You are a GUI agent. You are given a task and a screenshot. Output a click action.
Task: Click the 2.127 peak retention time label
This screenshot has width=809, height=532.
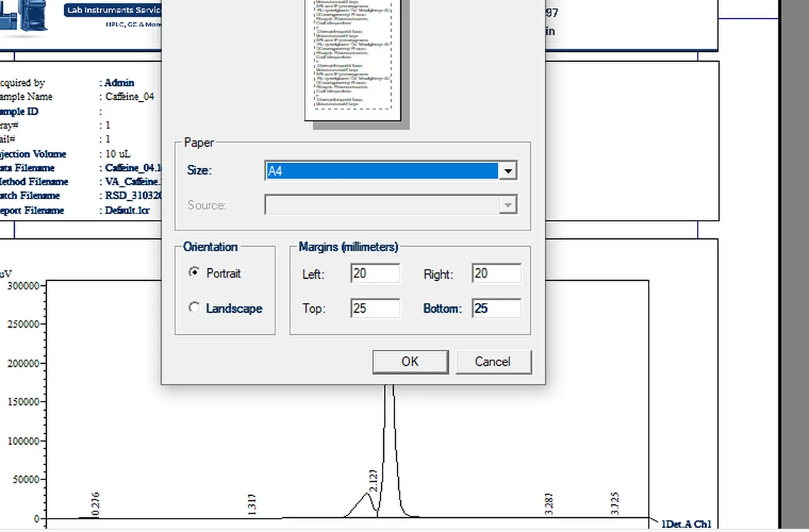(x=373, y=480)
